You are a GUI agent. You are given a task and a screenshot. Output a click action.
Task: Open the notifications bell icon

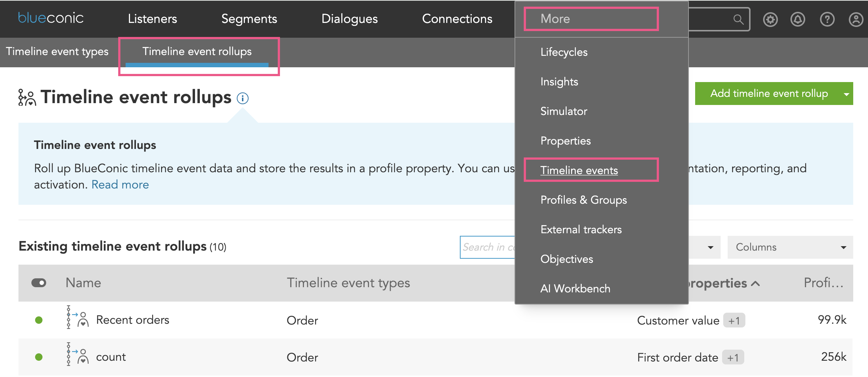(798, 19)
